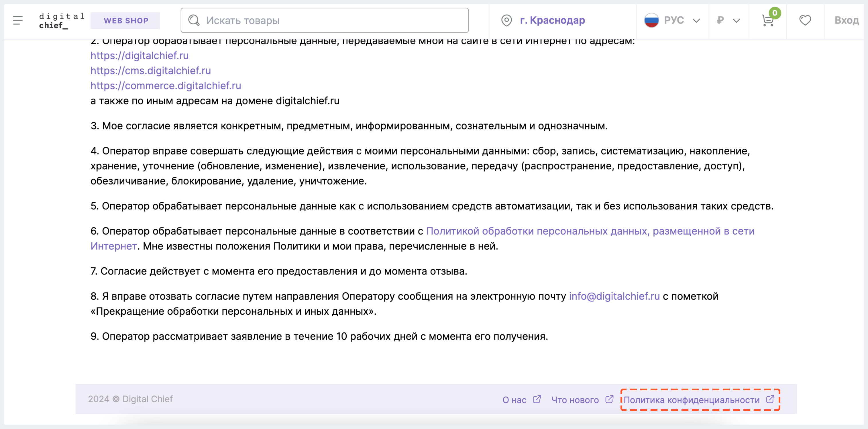Viewport: 868px width, 429px height.
Task: Open the https://commerce.digitalchief.ru link
Action: click(x=166, y=86)
